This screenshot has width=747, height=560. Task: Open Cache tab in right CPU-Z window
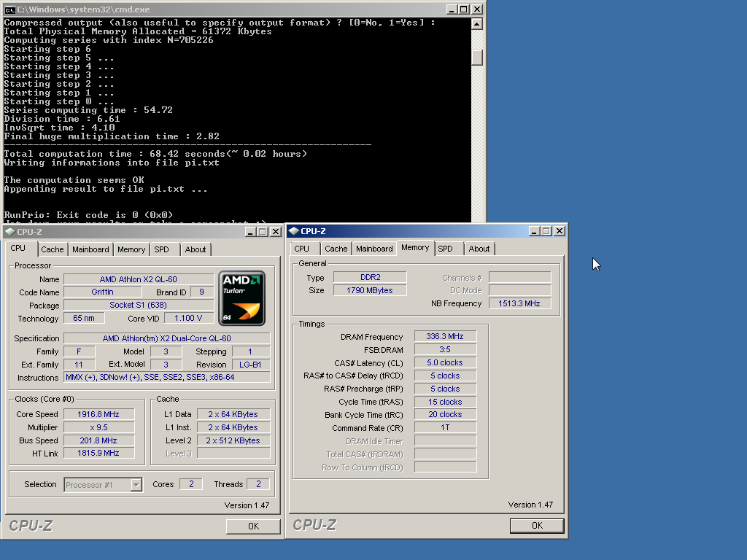pyautogui.click(x=336, y=249)
